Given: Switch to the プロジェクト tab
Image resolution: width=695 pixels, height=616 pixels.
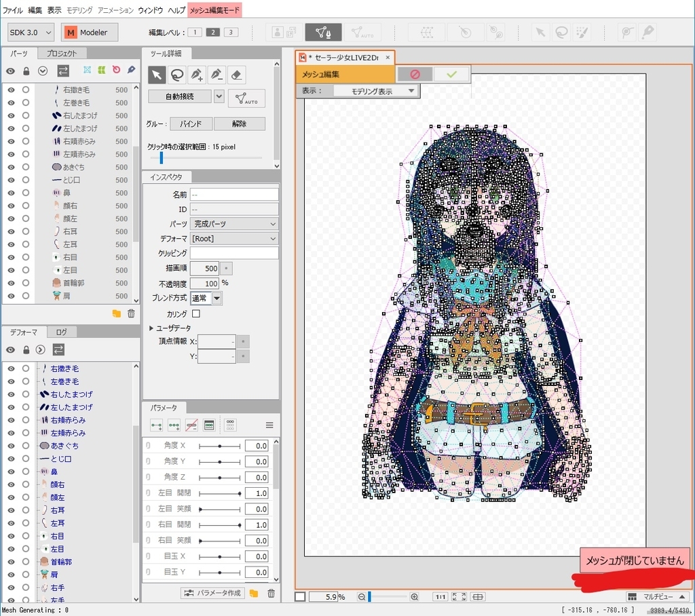Looking at the screenshot, I should tap(62, 53).
